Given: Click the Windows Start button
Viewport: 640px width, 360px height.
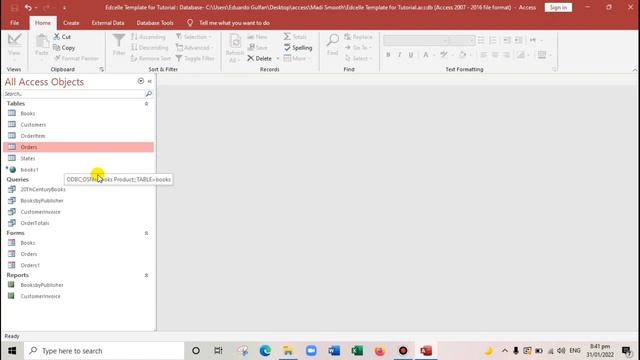Looking at the screenshot, I should 12,351.
